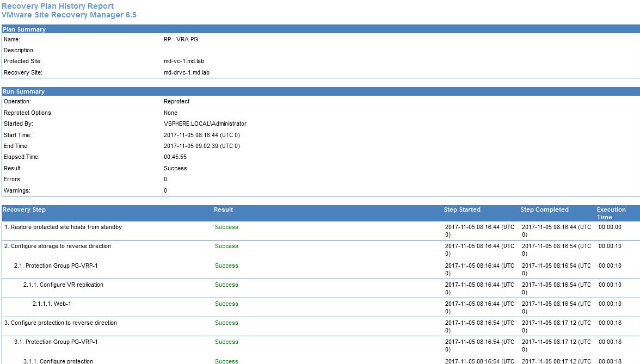Select step "3.1. Protection Group PG-VRP-1"
Viewport: 640px width, 364px height.
[56, 342]
